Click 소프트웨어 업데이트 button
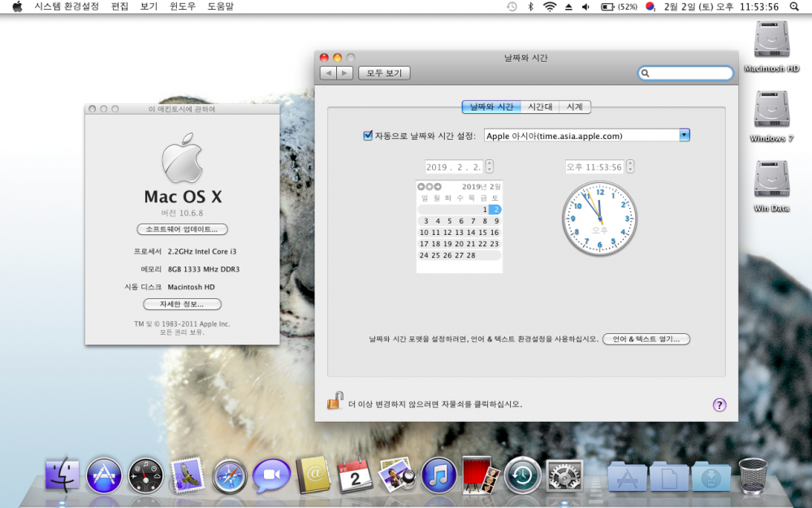 (182, 229)
